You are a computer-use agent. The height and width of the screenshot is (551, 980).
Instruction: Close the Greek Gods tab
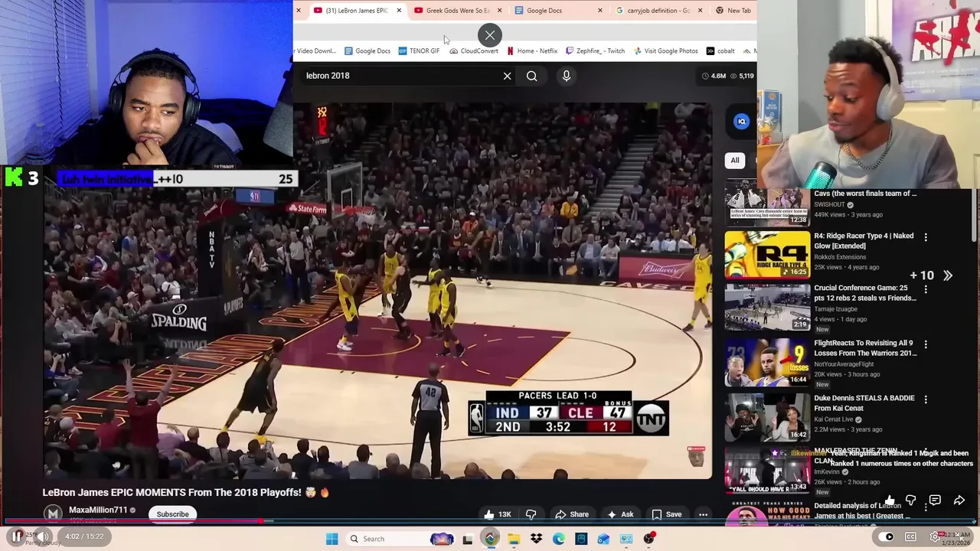click(x=500, y=11)
